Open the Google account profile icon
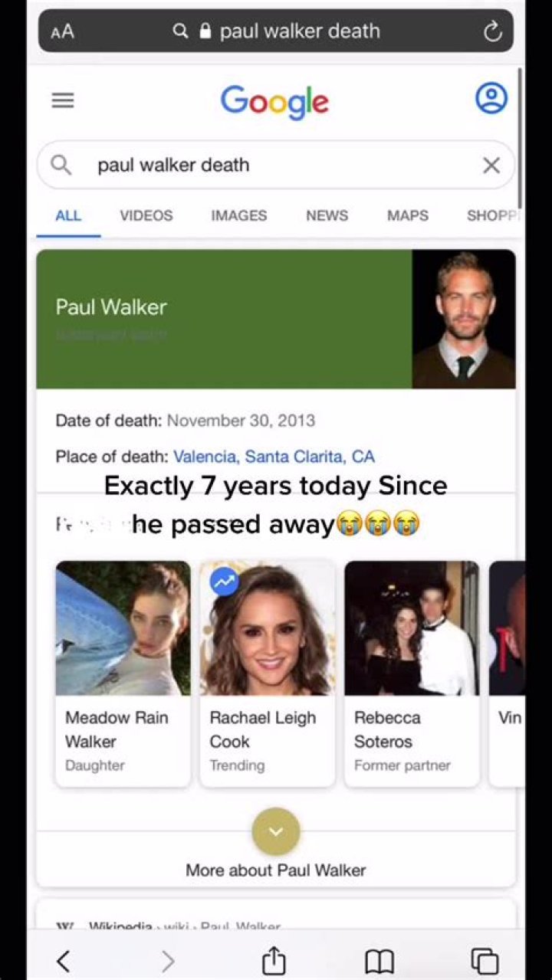The width and height of the screenshot is (552, 980). [x=491, y=98]
